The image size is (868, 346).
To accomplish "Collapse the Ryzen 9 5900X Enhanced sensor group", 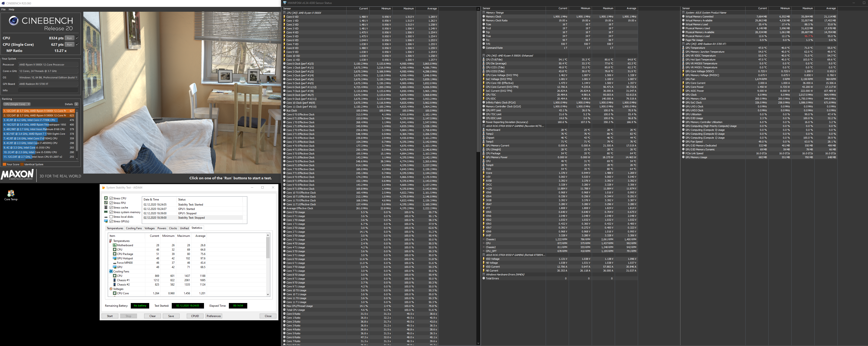I will 484,56.
